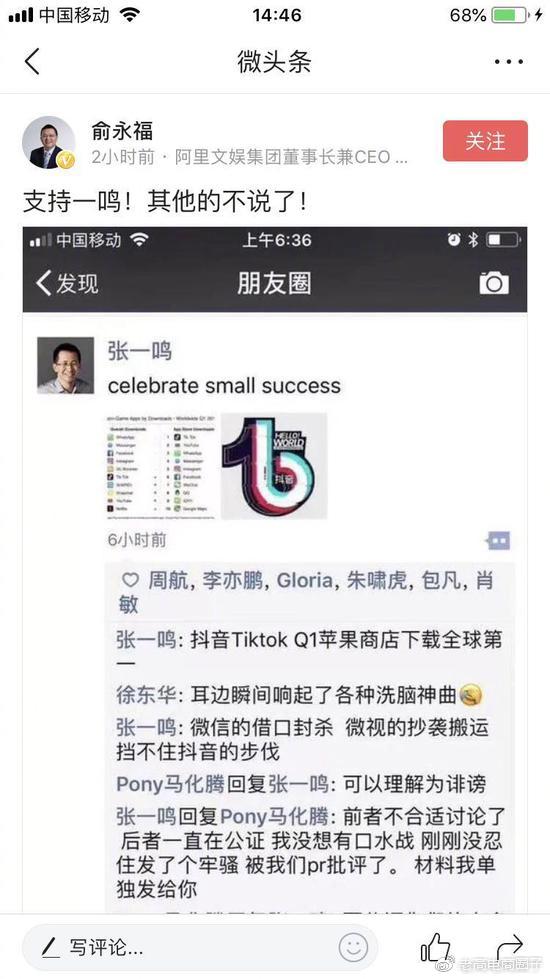Open 俞永福's profile avatar
The image size is (550, 979).
tap(49, 142)
